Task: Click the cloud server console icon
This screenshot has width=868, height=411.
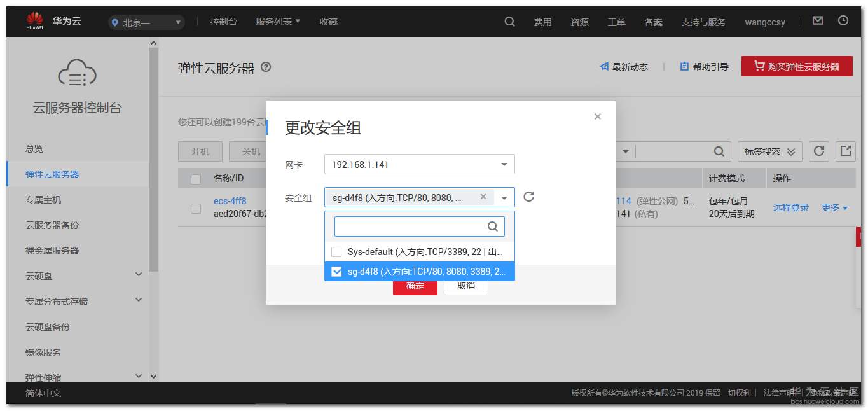Action: tap(77, 73)
